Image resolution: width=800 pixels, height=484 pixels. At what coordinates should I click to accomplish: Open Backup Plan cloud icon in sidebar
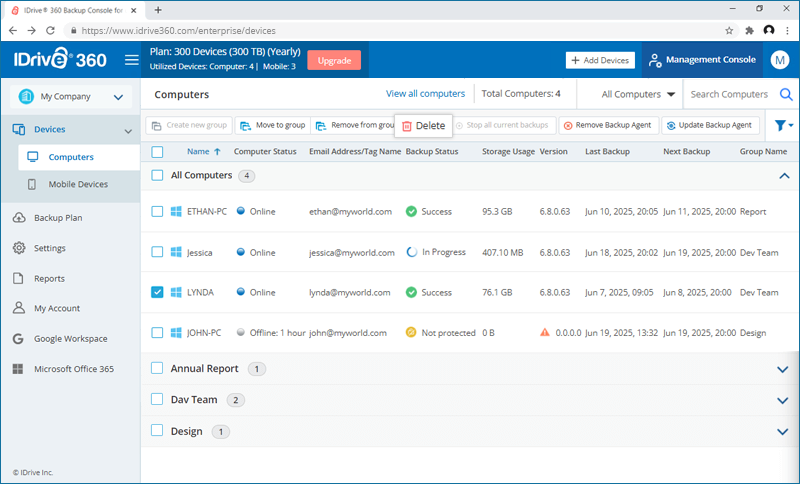pyautogui.click(x=19, y=218)
